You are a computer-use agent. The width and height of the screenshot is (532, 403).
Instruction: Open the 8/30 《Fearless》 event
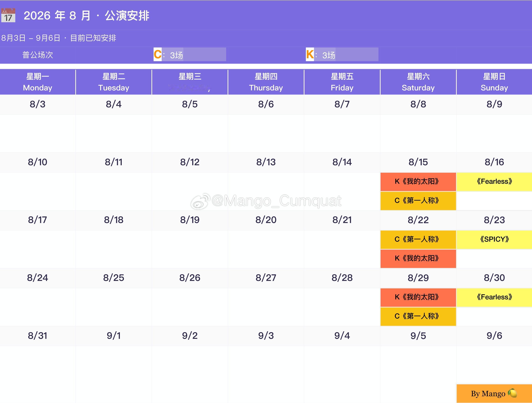[494, 297]
